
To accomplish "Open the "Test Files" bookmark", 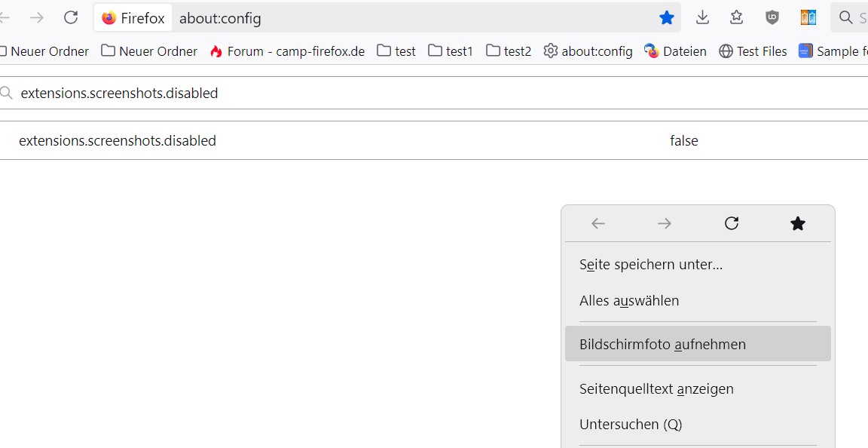I will click(753, 51).
